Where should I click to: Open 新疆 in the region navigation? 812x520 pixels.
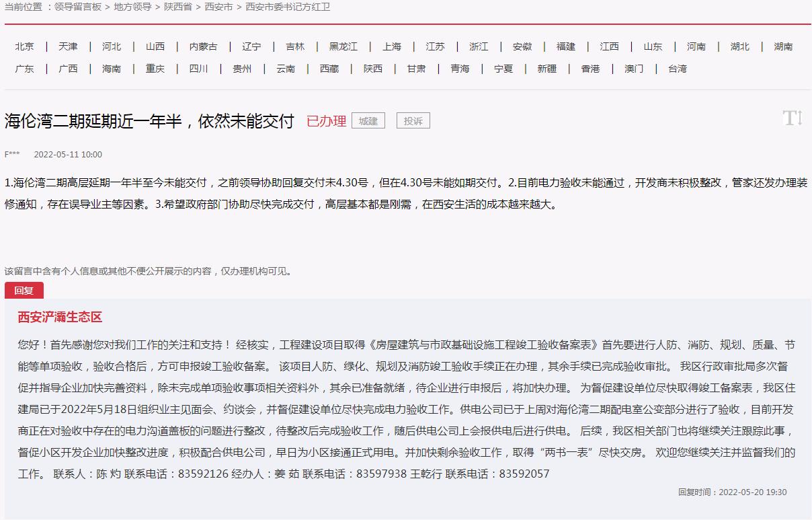click(x=546, y=69)
